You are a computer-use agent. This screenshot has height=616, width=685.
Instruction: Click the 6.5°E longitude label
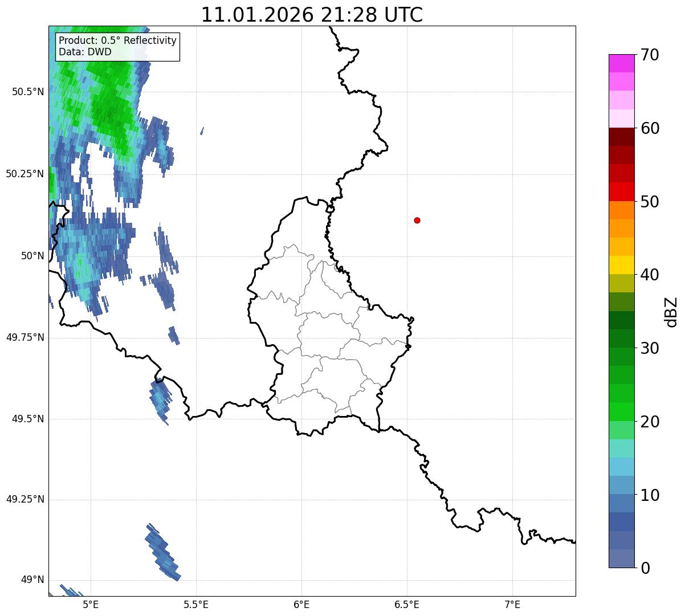[x=407, y=604]
